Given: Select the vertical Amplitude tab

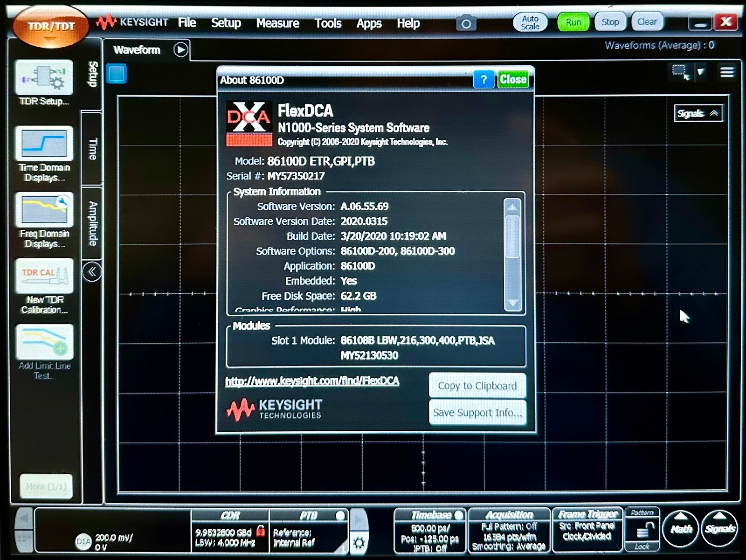Looking at the screenshot, I should point(92,223).
